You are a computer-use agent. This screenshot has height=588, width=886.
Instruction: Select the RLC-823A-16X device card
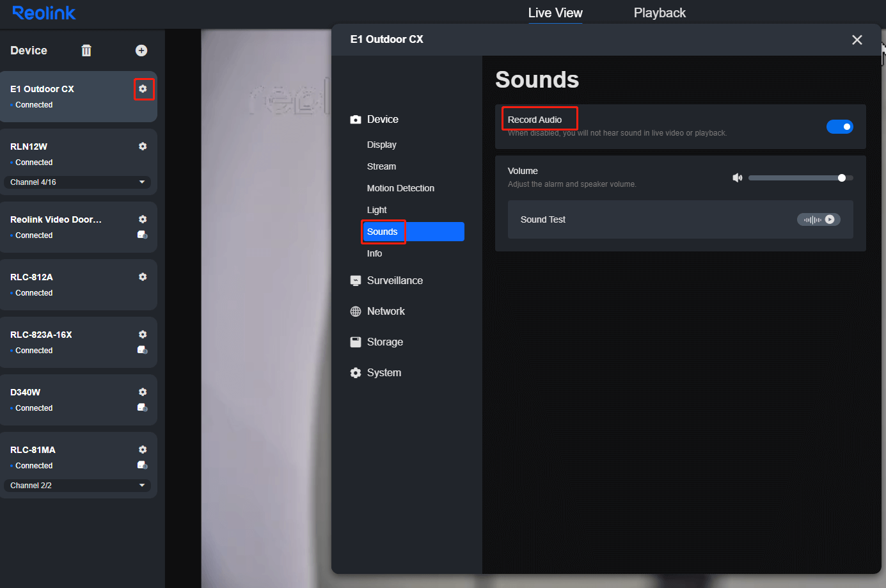click(79, 342)
